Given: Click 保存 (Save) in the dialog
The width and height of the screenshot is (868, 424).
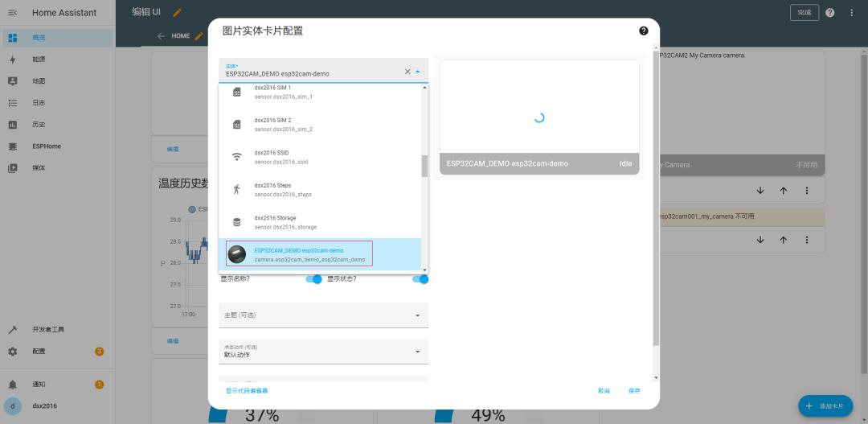Looking at the screenshot, I should [x=634, y=391].
